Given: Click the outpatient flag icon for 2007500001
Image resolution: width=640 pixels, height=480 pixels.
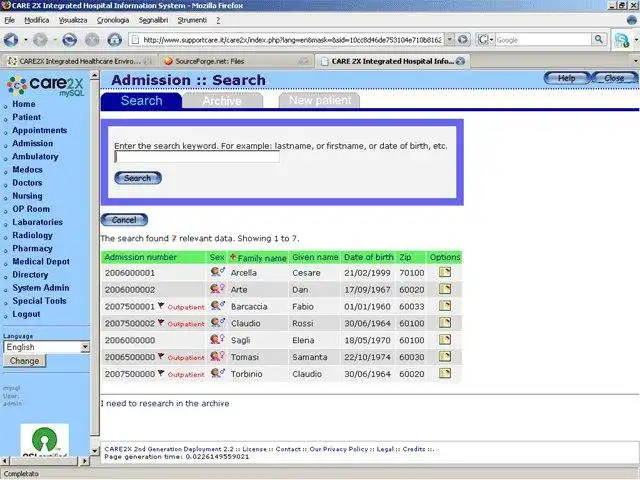Looking at the screenshot, I should 161,306.
